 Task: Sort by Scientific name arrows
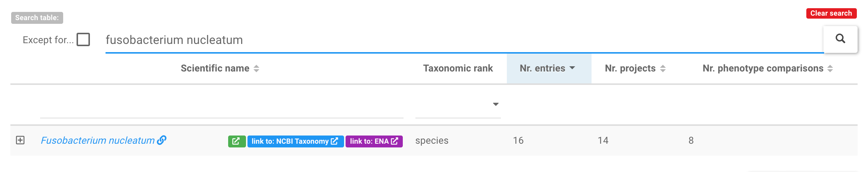click(256, 69)
